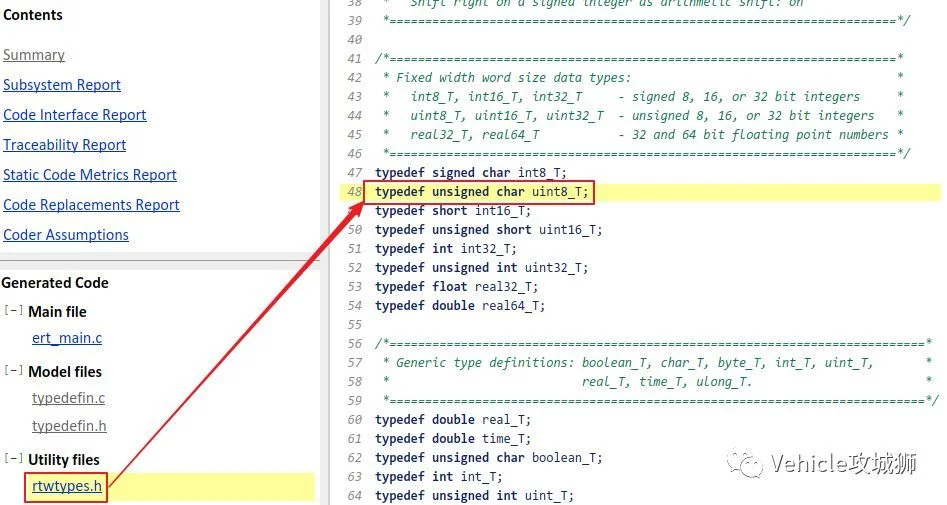Click line 51 int32_T typedef
Viewport: 947px width, 505px height.
click(446, 249)
